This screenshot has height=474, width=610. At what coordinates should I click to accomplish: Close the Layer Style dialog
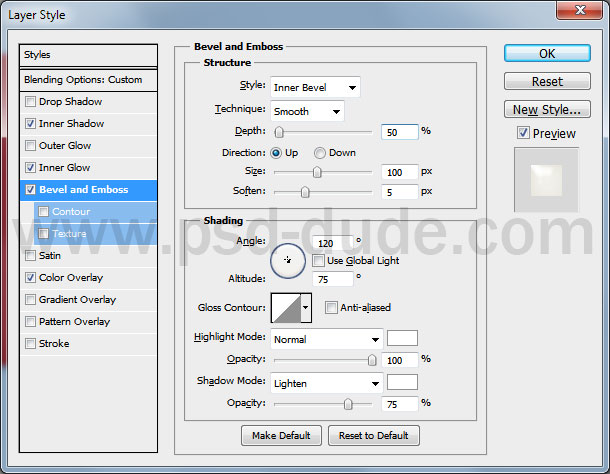coord(580,10)
